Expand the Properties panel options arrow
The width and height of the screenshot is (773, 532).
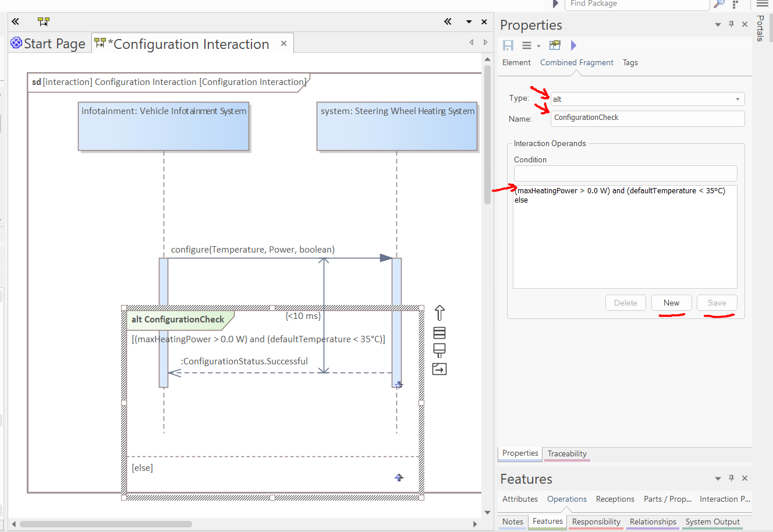pyautogui.click(x=718, y=24)
